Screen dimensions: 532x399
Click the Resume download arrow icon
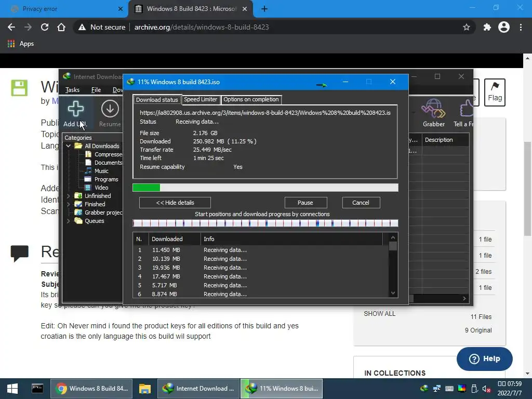(110, 109)
